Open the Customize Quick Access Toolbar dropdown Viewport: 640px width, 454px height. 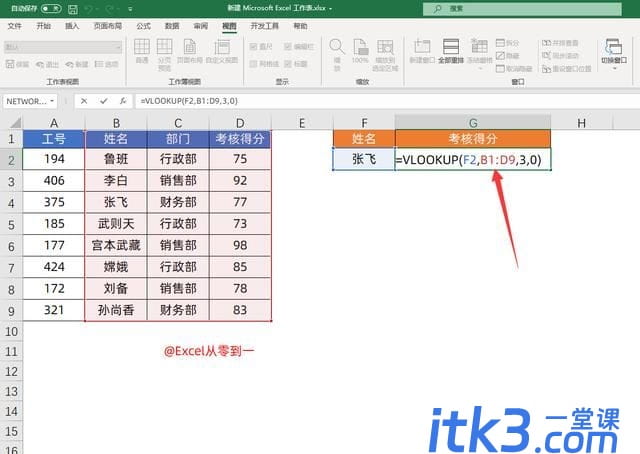130,9
